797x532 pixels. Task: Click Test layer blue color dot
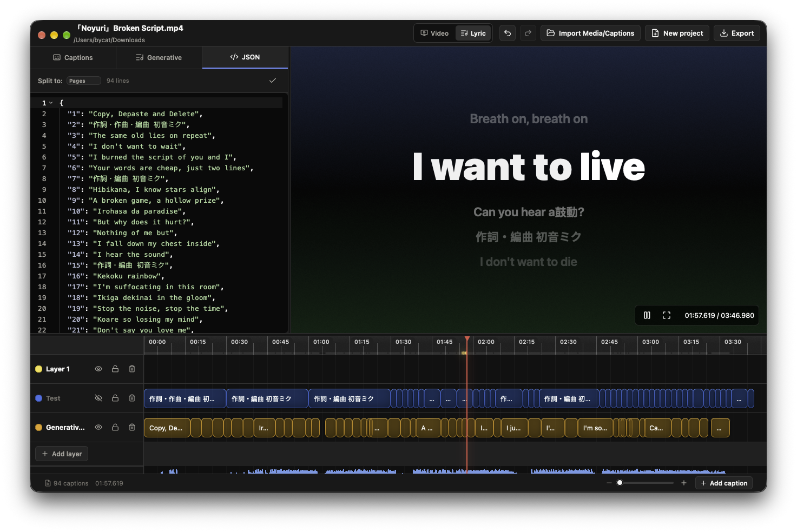pos(39,398)
